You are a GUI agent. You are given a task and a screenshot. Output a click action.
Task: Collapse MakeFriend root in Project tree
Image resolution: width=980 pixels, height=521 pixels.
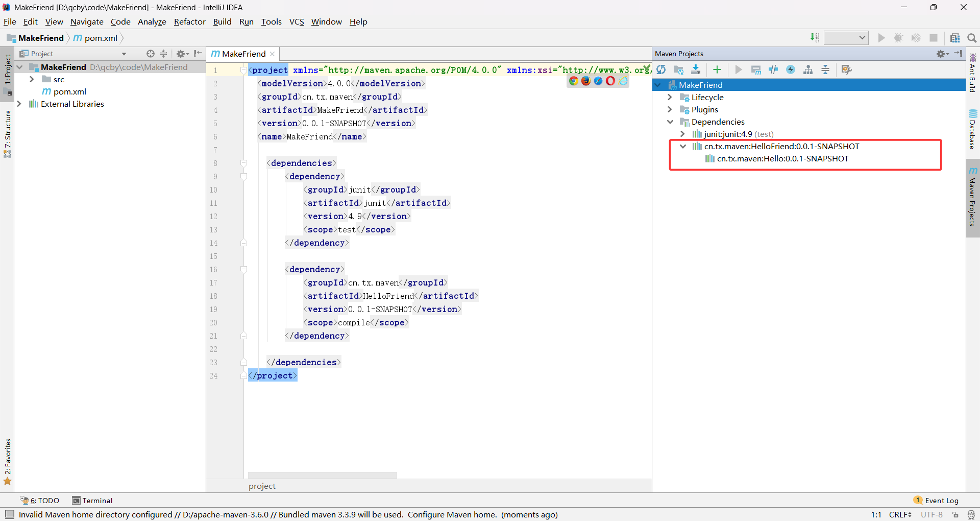pyautogui.click(x=20, y=67)
